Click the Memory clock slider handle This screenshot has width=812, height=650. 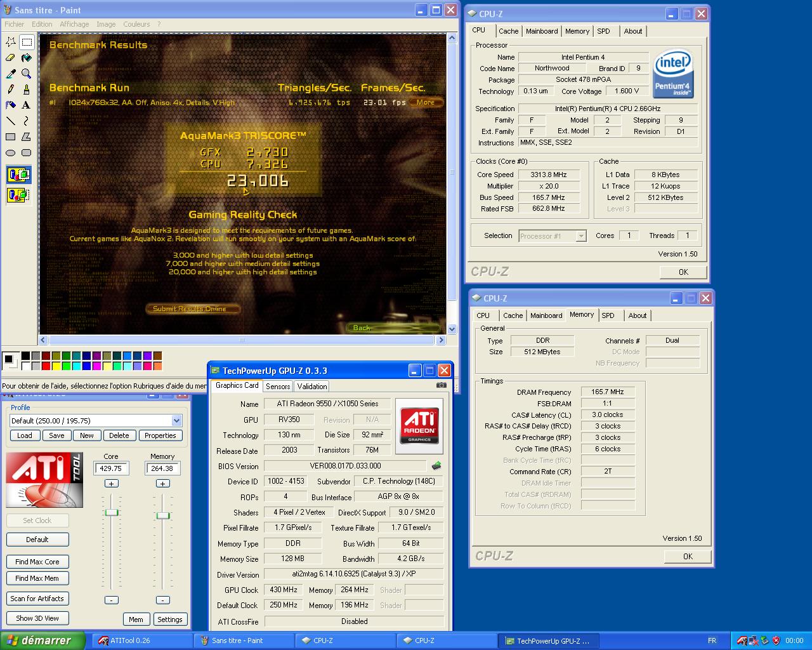pyautogui.click(x=163, y=515)
